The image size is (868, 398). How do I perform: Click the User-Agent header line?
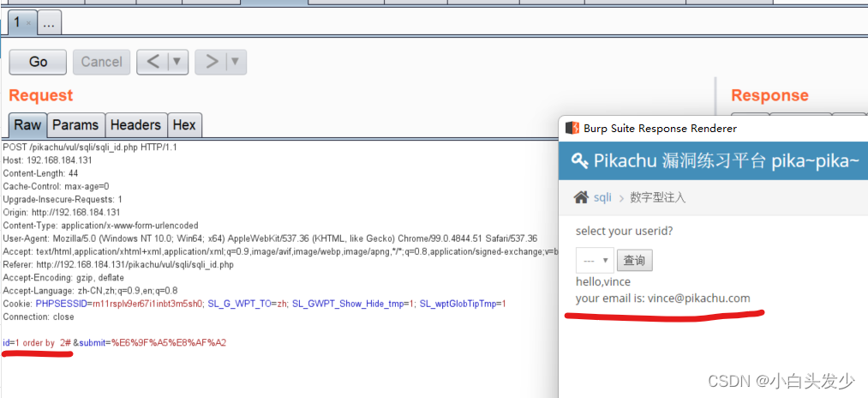(x=270, y=239)
